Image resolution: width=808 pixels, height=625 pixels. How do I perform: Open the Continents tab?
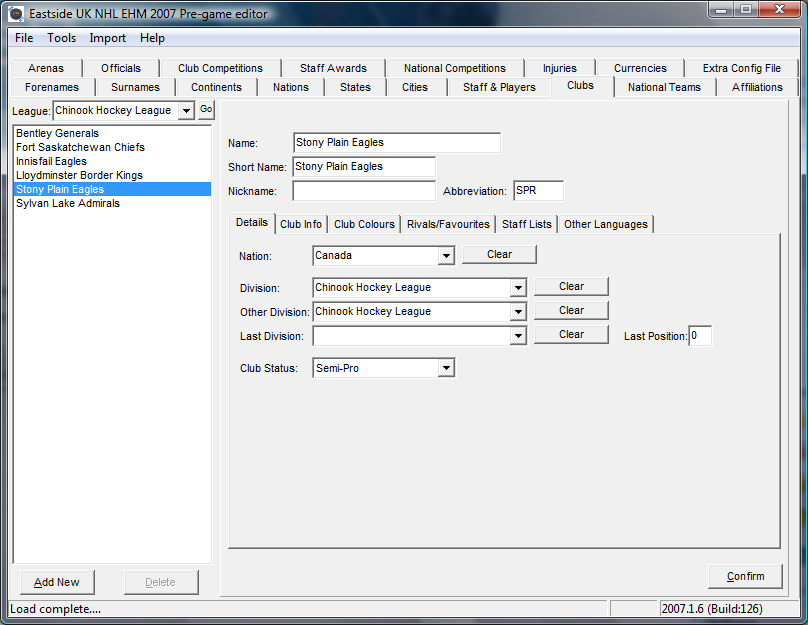216,87
